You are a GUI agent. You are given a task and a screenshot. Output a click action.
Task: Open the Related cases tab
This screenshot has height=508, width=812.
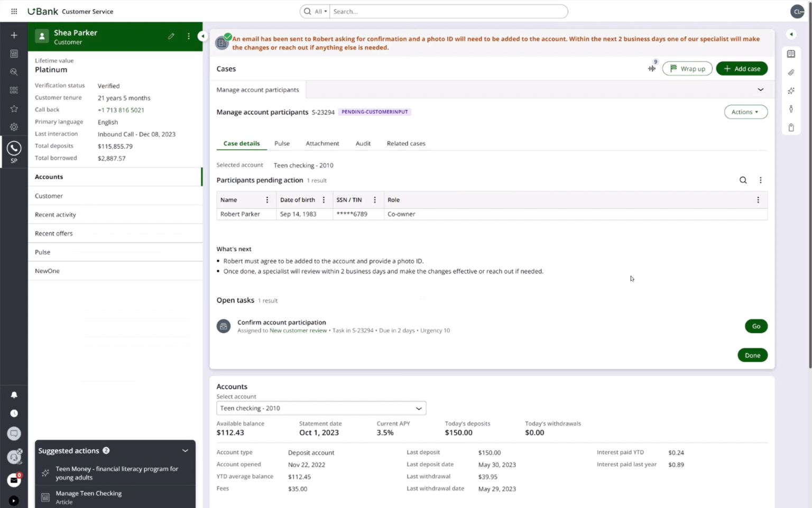(405, 143)
